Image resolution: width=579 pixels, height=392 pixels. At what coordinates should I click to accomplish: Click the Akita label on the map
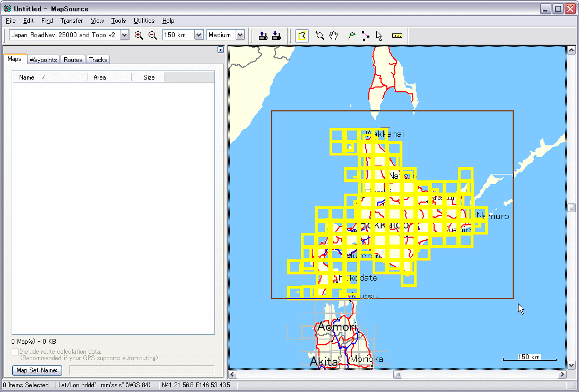tap(324, 362)
